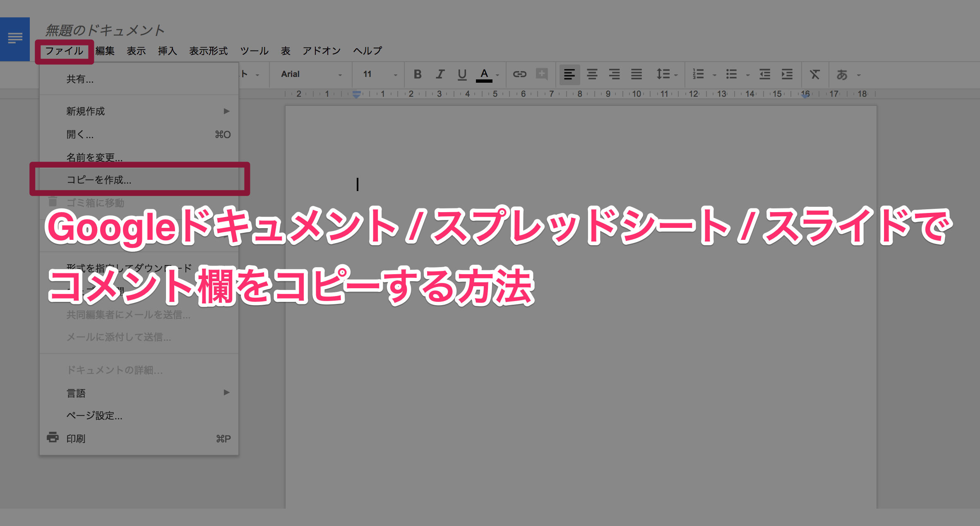Select ページ設定... menu entry
The width and height of the screenshot is (980, 526).
coord(139,416)
